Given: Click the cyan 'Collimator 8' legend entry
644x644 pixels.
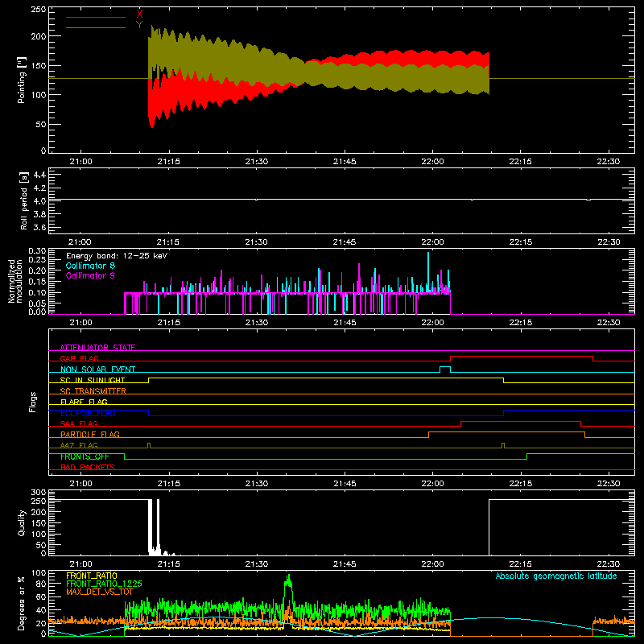Looking at the screenshot, I should pos(90,266).
